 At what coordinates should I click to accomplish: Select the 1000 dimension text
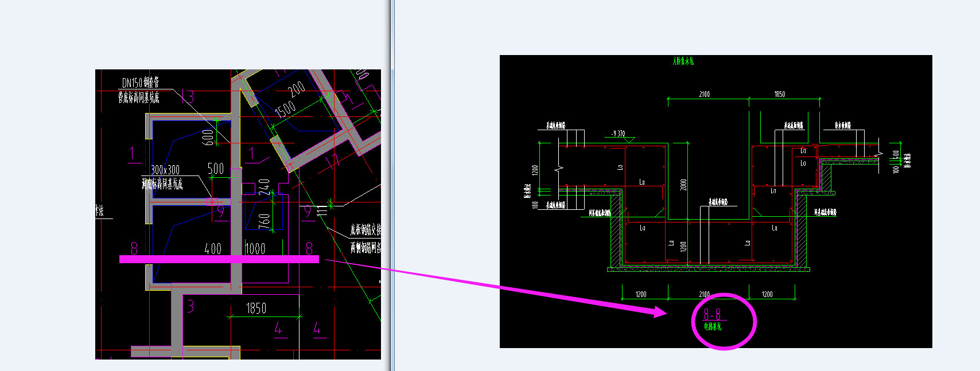(255, 249)
